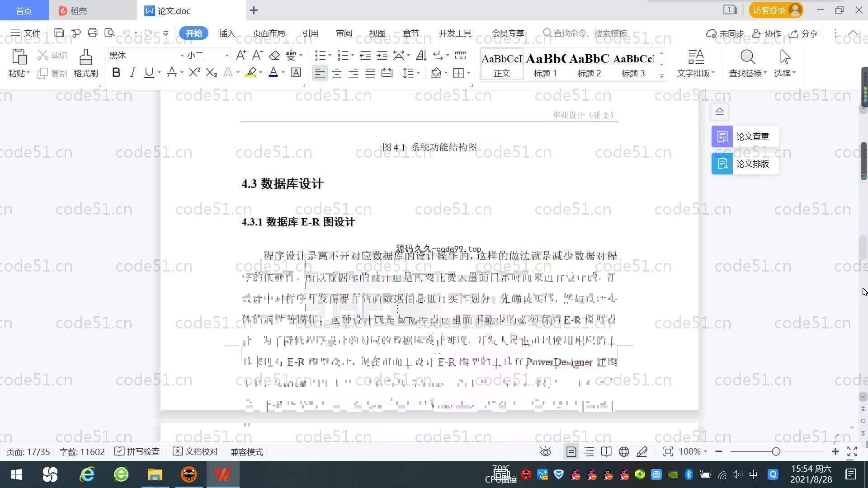The width and height of the screenshot is (868, 488).
Task: Toggle eye protection mode icon
Action: click(x=546, y=451)
